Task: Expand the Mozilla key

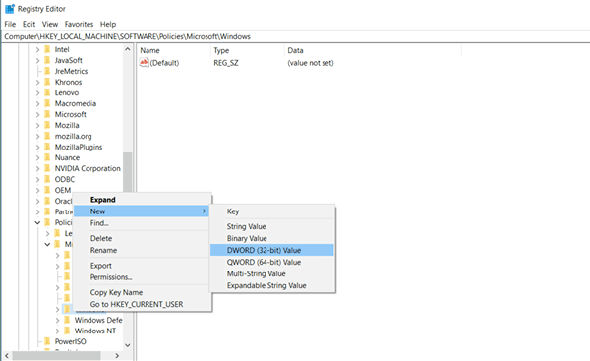Action: click(x=37, y=125)
